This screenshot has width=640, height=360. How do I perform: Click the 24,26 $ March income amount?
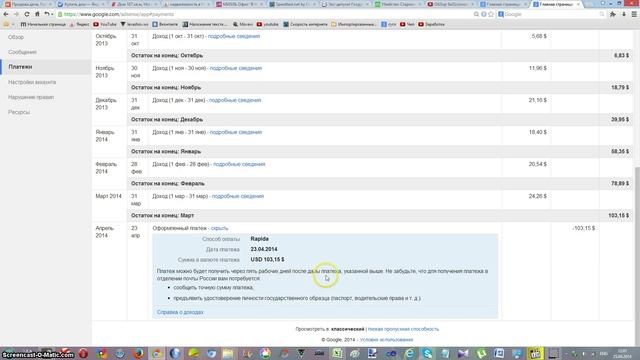(x=538, y=196)
